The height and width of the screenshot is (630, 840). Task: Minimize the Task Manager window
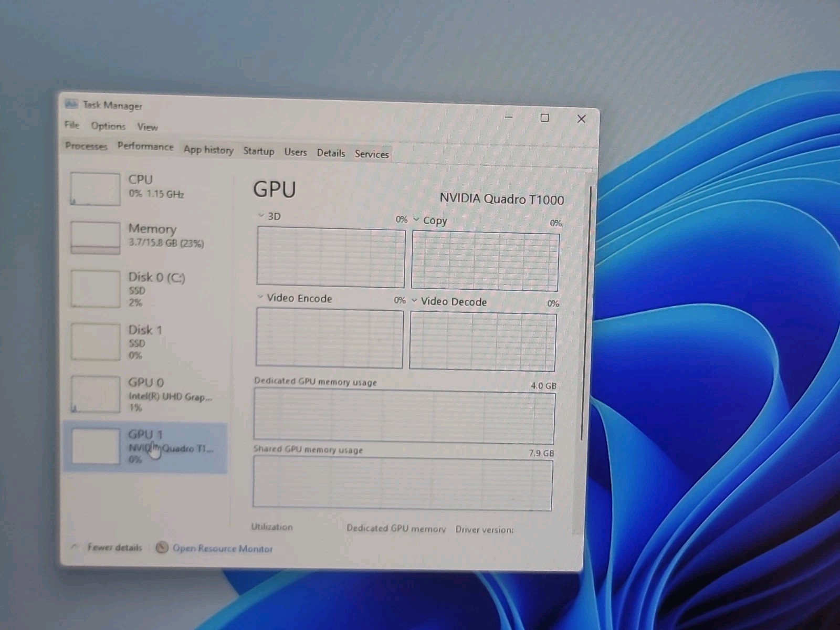(x=508, y=117)
